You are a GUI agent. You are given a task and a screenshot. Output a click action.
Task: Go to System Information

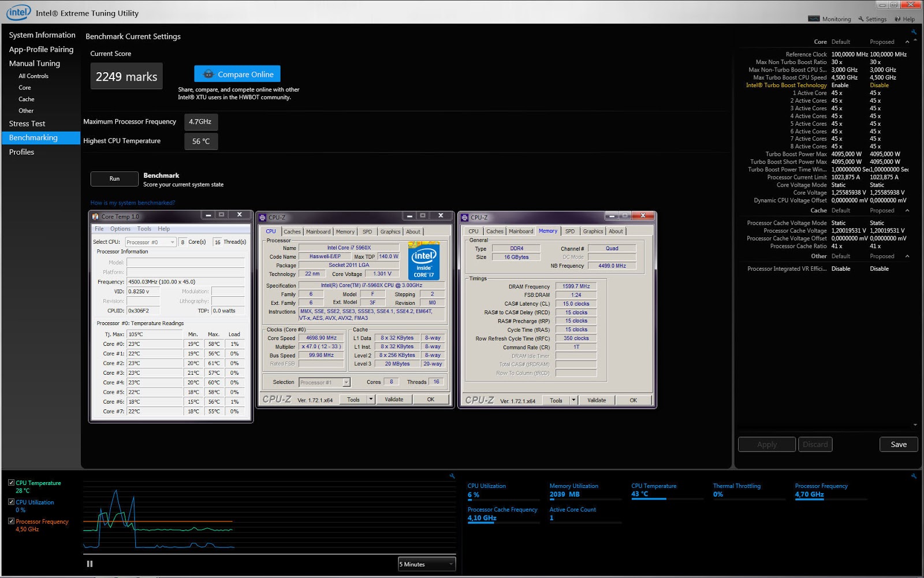click(42, 35)
